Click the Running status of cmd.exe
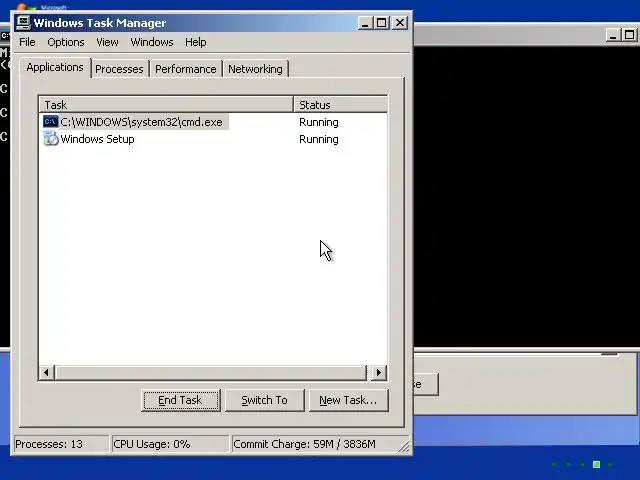The width and height of the screenshot is (640, 480). [319, 122]
